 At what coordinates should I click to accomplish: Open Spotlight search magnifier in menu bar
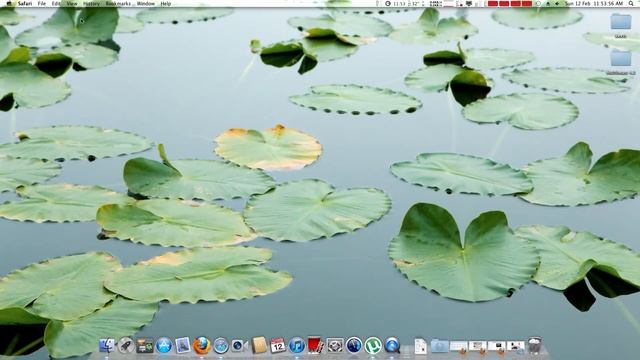pos(631,3)
